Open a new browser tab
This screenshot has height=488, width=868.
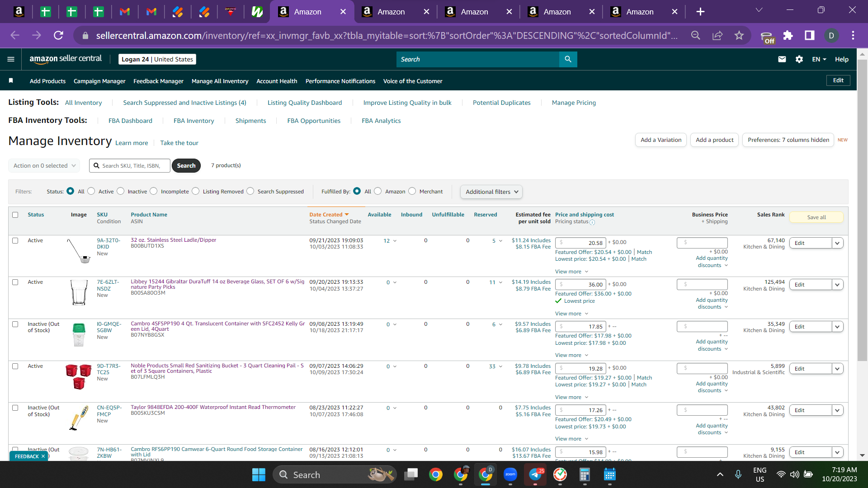tap(700, 12)
